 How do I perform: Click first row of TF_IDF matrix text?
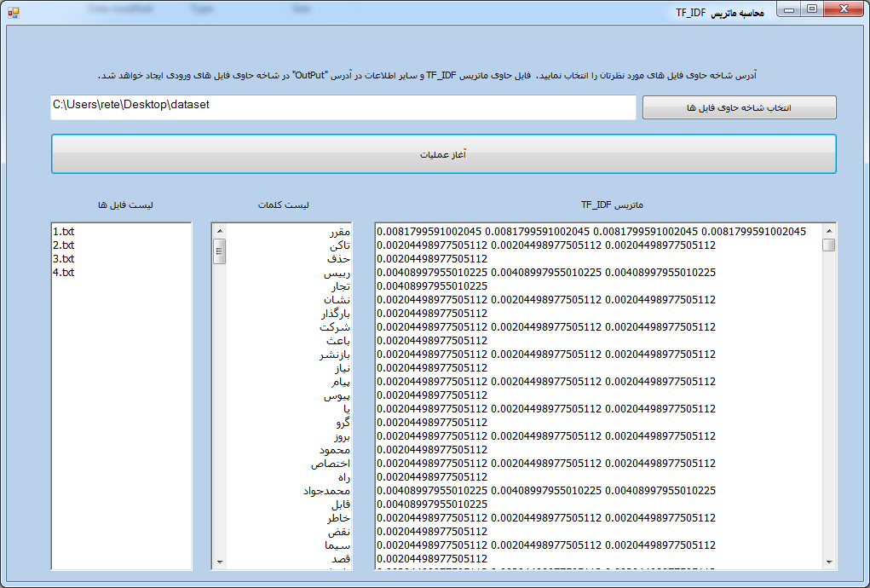pyautogui.click(x=591, y=232)
